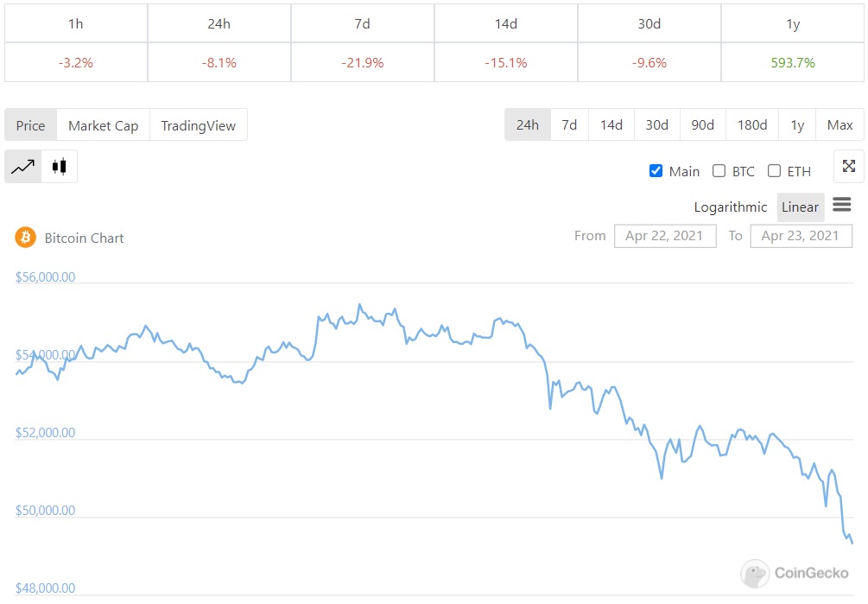Show Max time range
The width and height of the screenshot is (868, 604).
(x=839, y=125)
